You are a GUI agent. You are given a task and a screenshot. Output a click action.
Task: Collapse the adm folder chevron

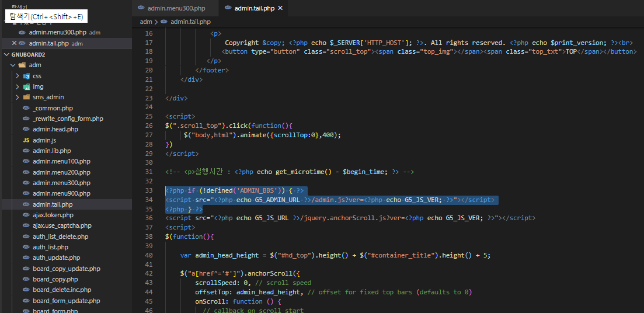(x=13, y=65)
